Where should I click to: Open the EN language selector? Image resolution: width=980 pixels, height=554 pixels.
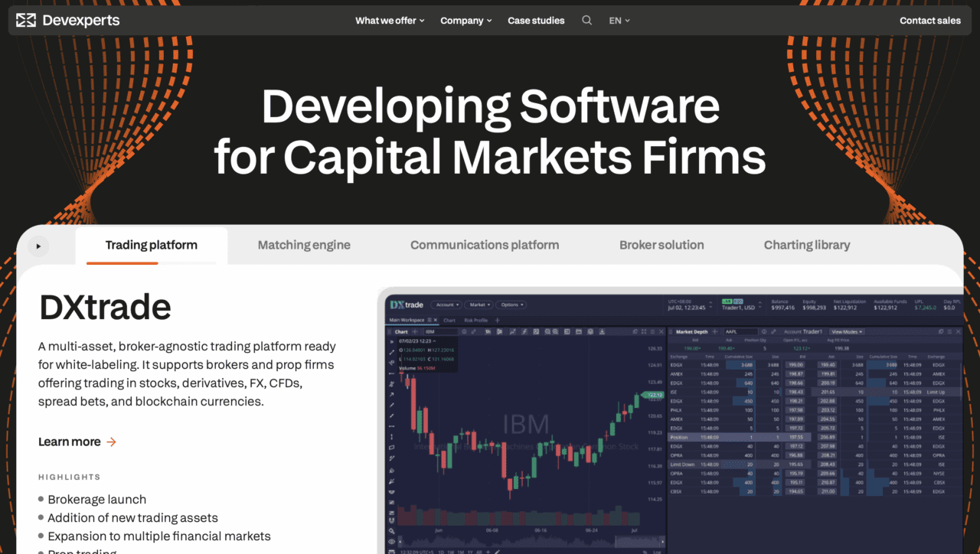tap(619, 21)
